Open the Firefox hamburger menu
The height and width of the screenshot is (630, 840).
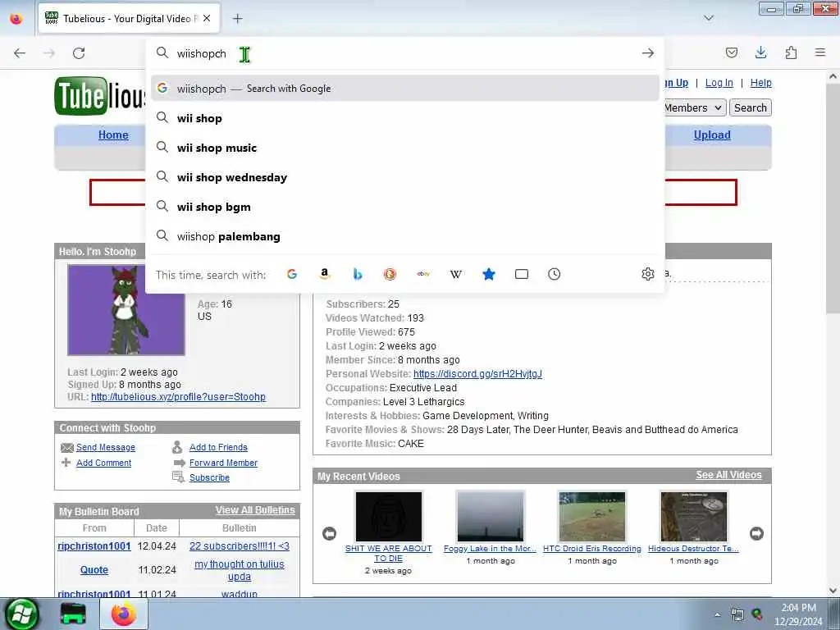click(x=820, y=52)
